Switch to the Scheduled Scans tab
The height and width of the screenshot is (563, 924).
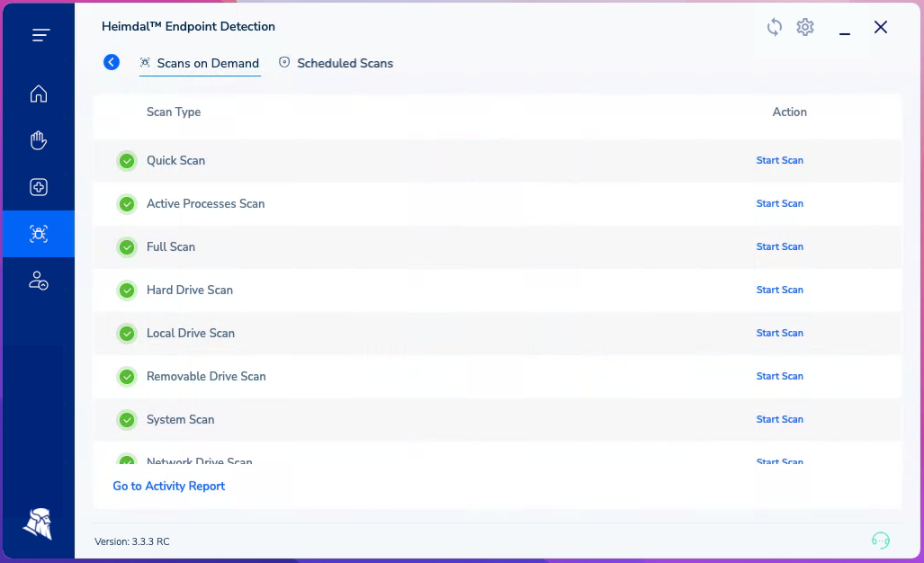click(336, 63)
